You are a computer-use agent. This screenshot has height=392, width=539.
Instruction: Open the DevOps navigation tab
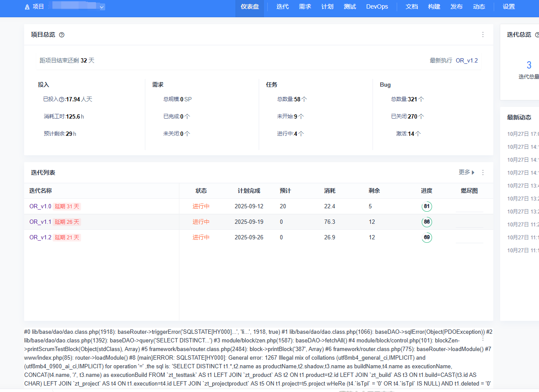[x=377, y=7]
